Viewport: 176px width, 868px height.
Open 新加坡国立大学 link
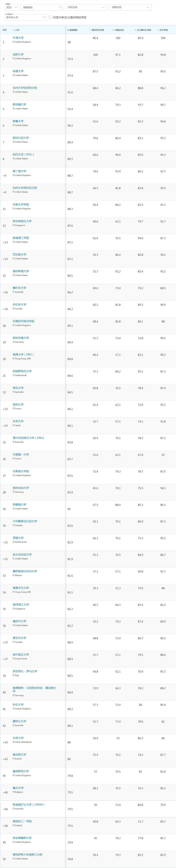point(22,221)
